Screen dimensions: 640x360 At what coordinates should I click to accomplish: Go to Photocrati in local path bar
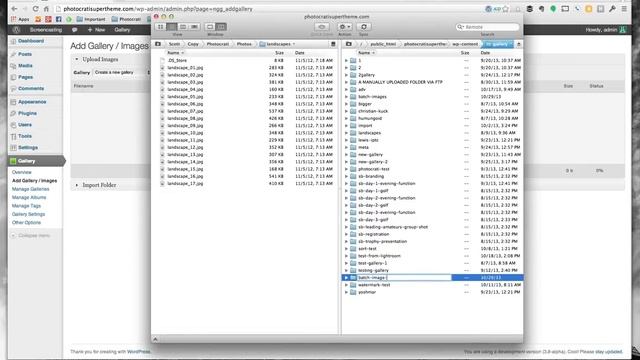point(217,44)
